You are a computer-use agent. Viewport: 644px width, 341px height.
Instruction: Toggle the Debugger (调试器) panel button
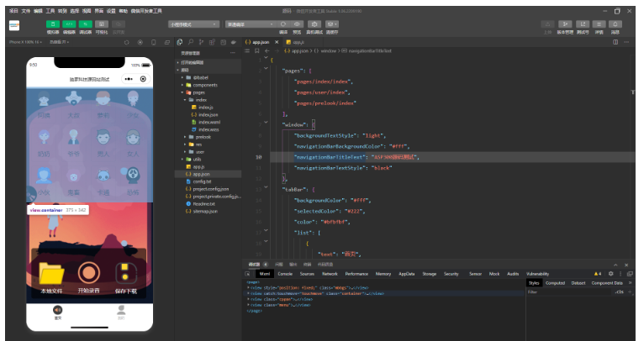(84, 24)
